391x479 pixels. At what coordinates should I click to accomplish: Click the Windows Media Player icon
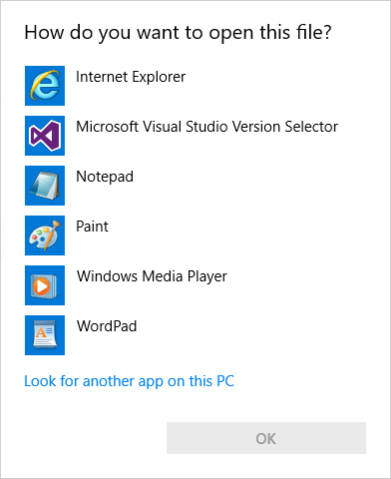coord(45,285)
